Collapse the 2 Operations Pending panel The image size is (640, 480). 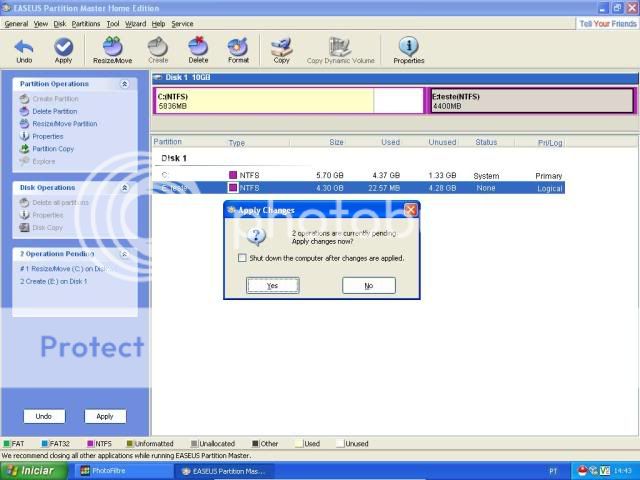point(124,254)
